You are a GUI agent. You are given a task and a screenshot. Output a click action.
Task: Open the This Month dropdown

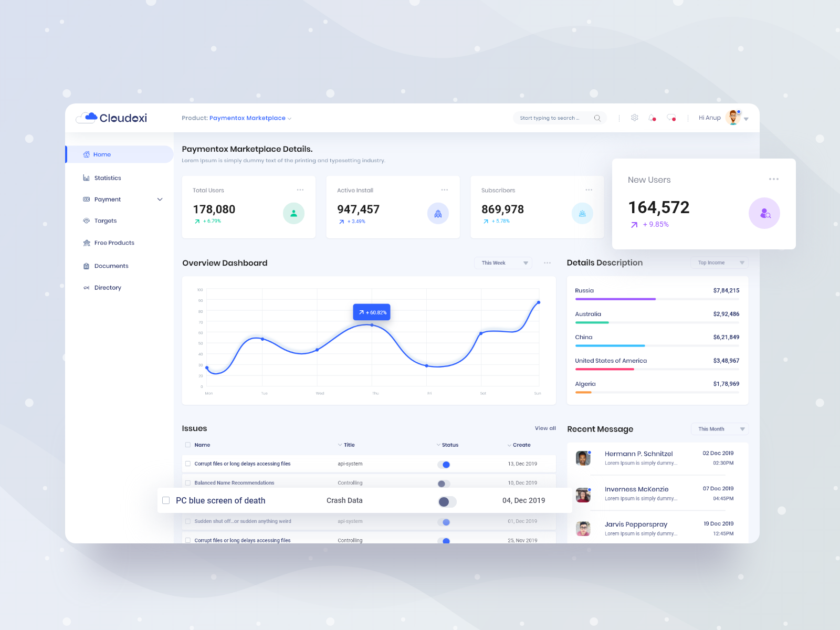[x=720, y=429]
